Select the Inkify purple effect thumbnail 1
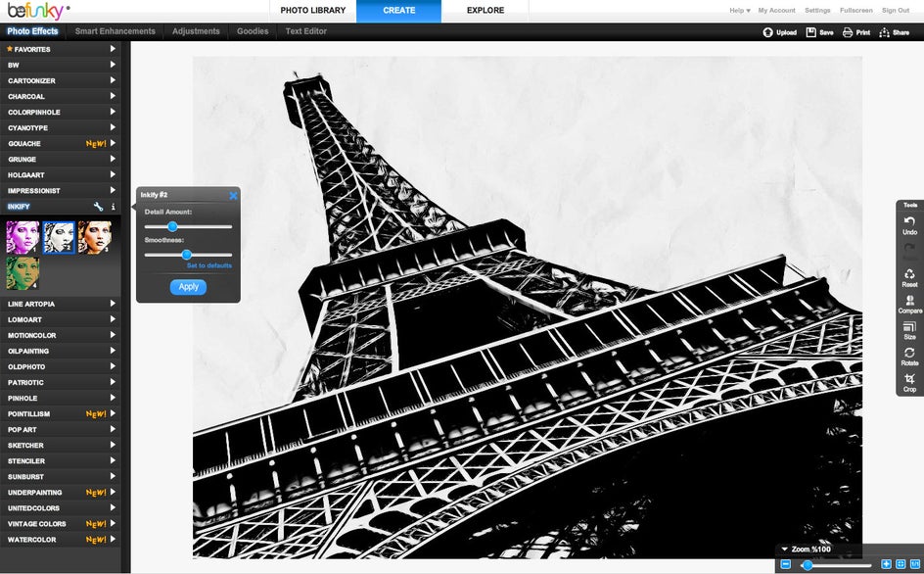Image resolution: width=924 pixels, height=574 pixels. tap(23, 237)
